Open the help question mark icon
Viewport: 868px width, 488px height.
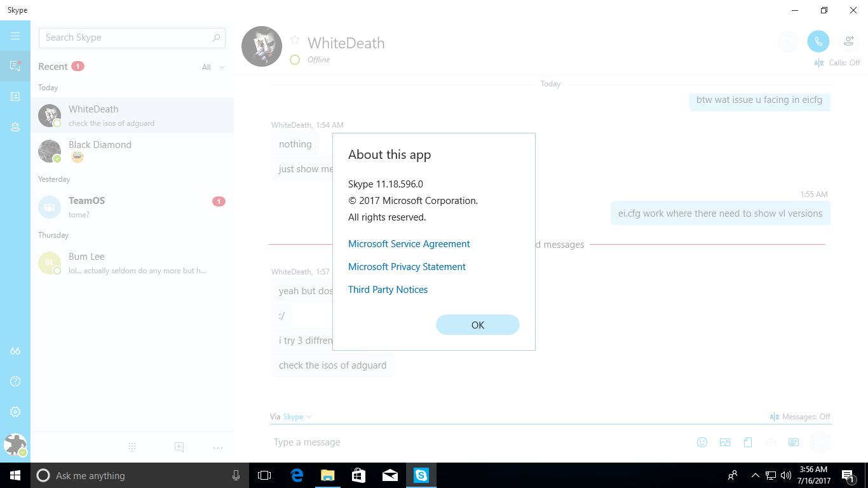click(x=15, y=381)
